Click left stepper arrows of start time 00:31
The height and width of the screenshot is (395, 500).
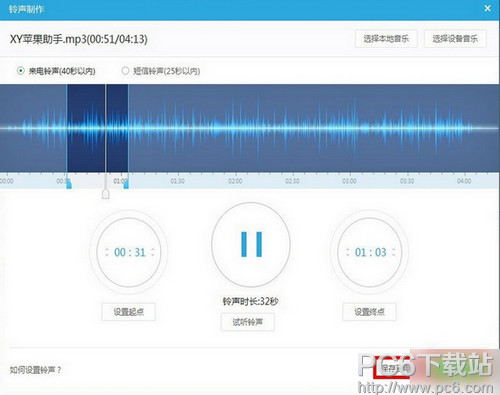click(107, 252)
